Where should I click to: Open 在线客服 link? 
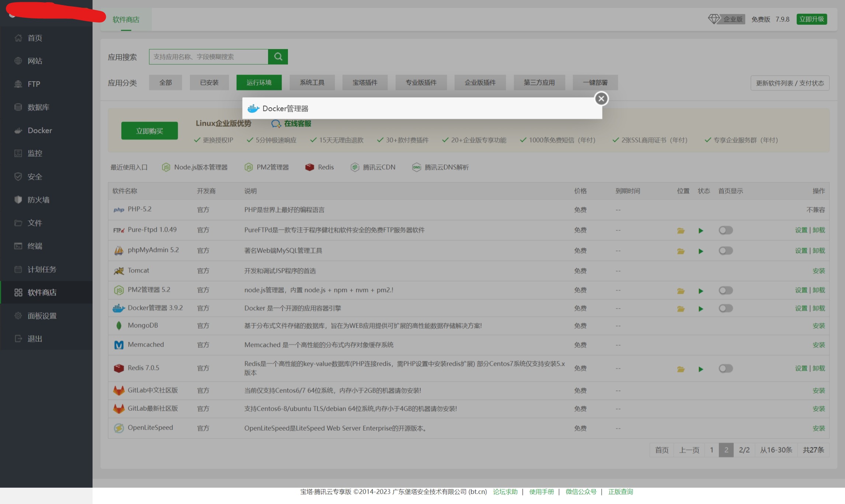292,124
